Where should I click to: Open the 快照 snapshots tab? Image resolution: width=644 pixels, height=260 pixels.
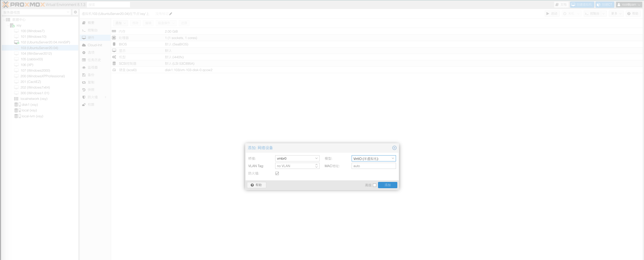pyautogui.click(x=95, y=90)
